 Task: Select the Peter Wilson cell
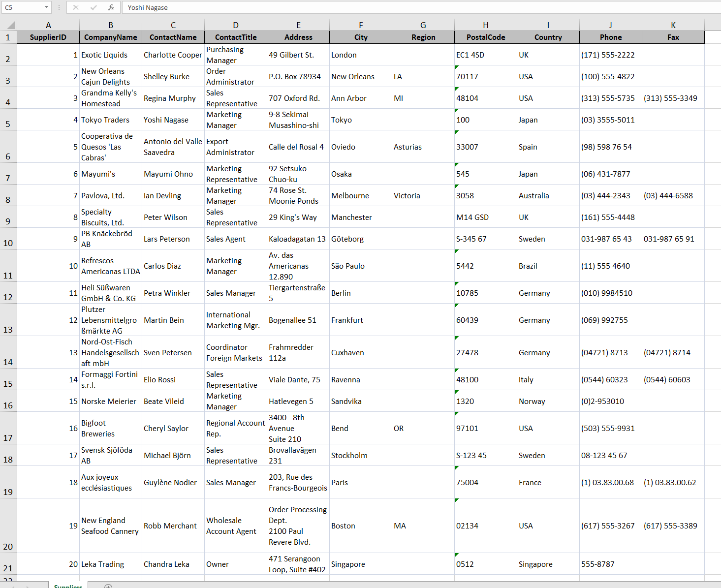(x=173, y=217)
